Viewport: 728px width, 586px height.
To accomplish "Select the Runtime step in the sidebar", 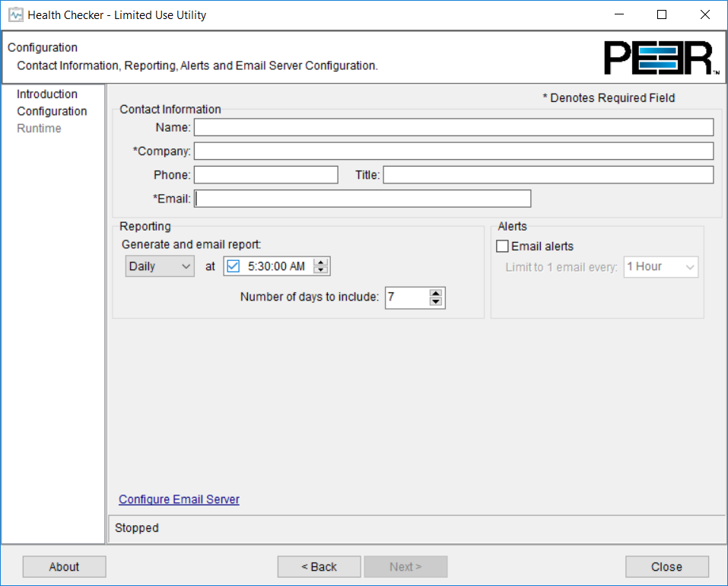I will pos(39,128).
